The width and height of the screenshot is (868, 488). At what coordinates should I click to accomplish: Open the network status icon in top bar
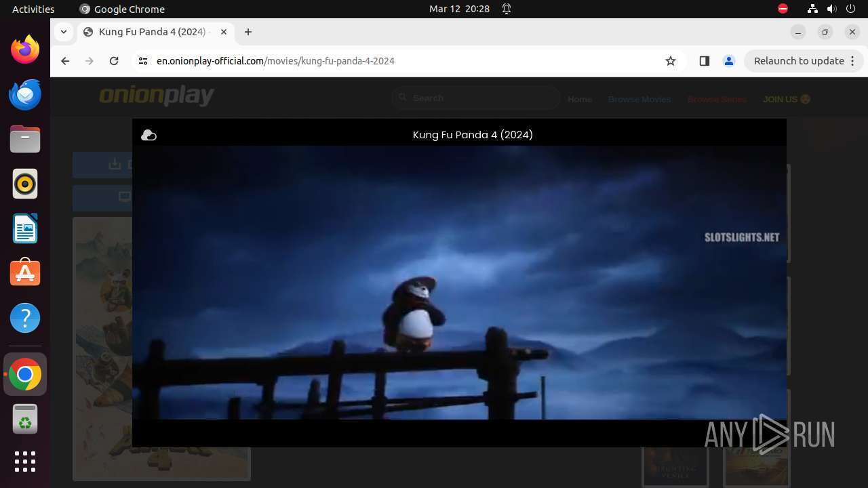812,9
